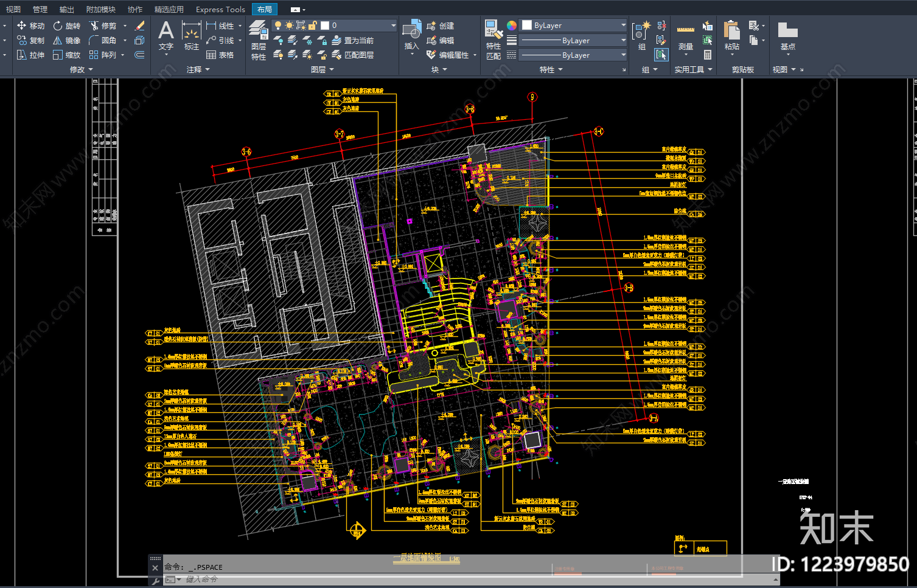The image size is (917, 588).
Task: Click Edit block (编辑)
Action: click(x=441, y=40)
